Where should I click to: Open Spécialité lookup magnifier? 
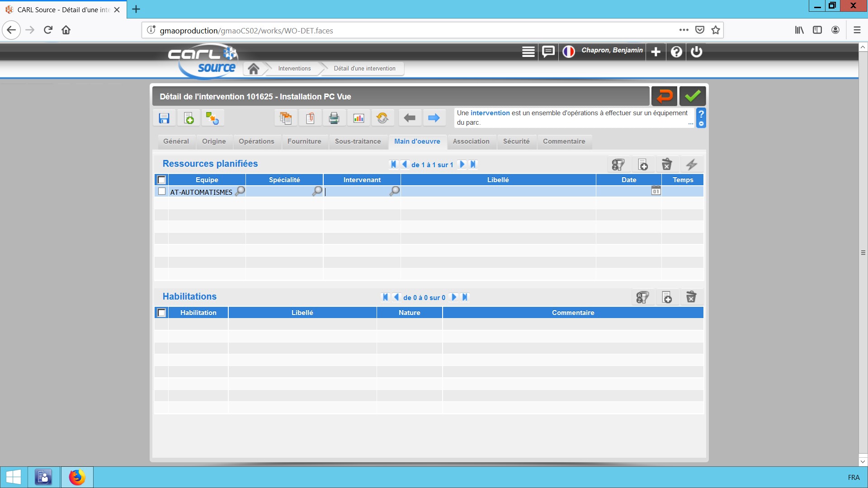coord(317,191)
